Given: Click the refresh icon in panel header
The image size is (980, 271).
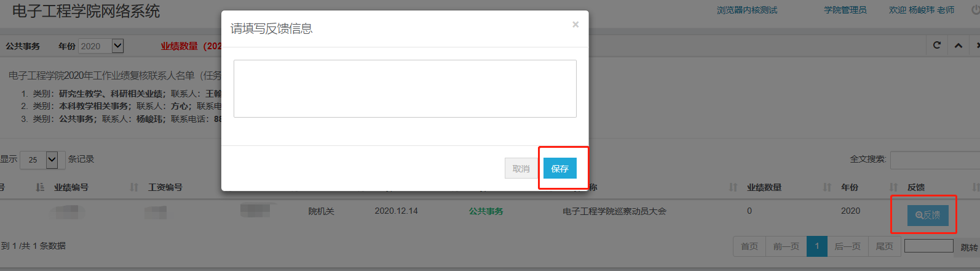Looking at the screenshot, I should pyautogui.click(x=937, y=46).
